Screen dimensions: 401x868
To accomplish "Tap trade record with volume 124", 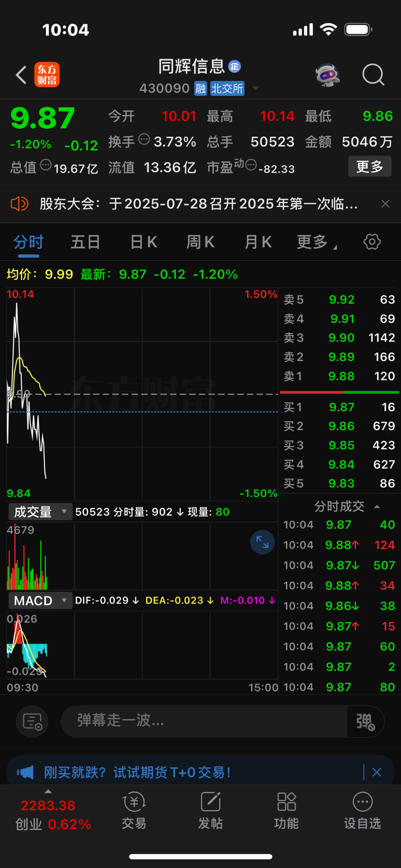I will (339, 545).
